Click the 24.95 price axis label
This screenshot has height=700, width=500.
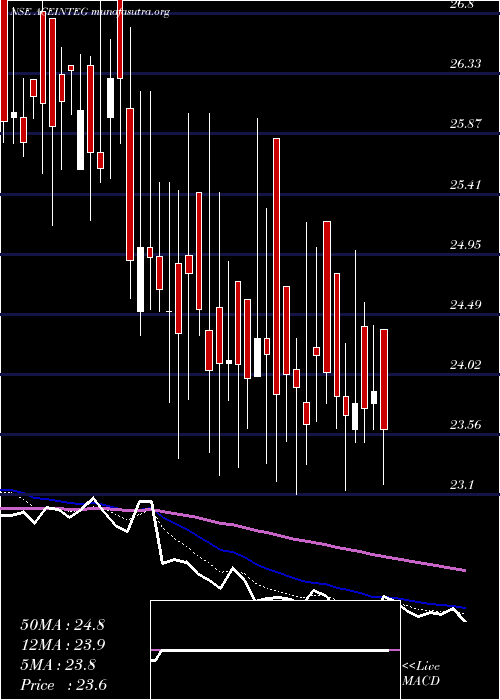(x=466, y=245)
